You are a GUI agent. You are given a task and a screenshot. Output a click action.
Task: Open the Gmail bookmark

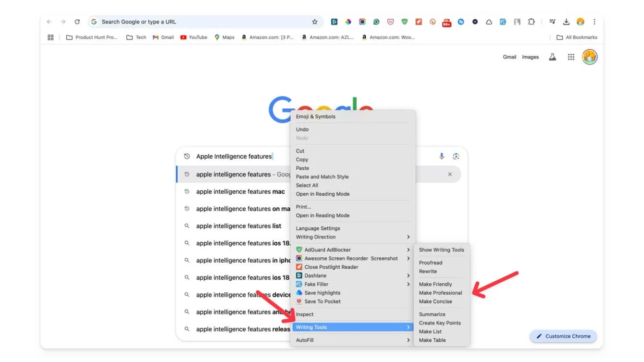point(163,37)
